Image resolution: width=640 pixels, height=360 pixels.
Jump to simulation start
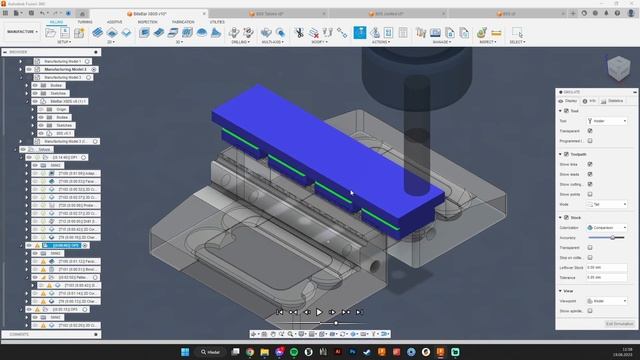coord(280,312)
